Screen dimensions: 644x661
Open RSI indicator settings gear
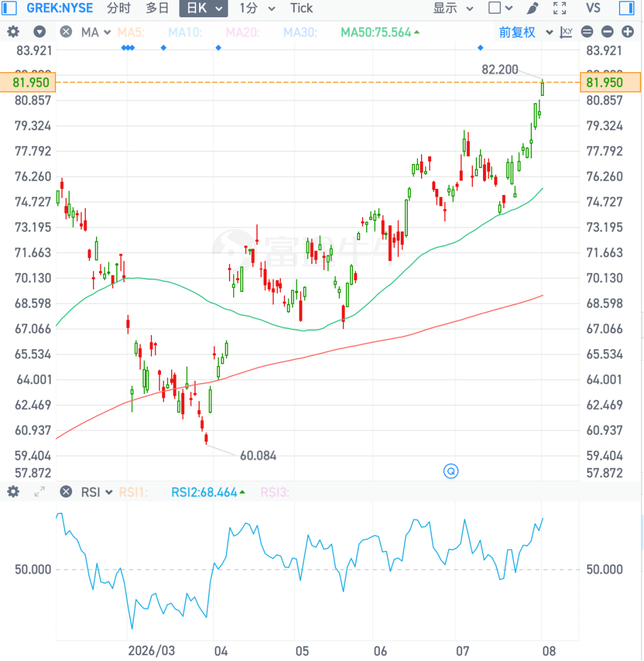tap(13, 492)
